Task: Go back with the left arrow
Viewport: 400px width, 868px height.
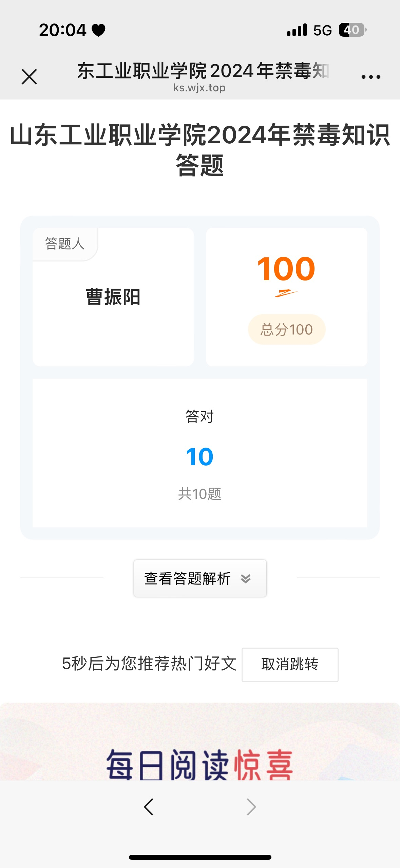Action: tap(149, 807)
